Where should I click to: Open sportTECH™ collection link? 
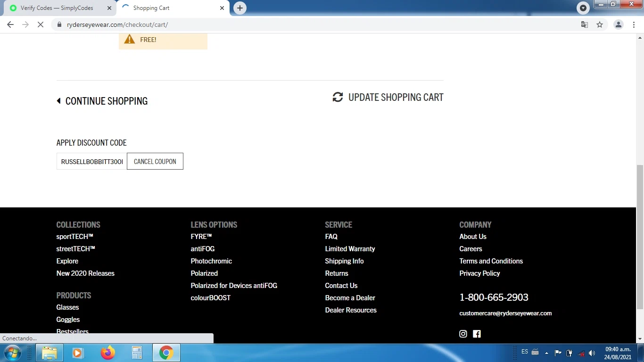click(x=75, y=237)
